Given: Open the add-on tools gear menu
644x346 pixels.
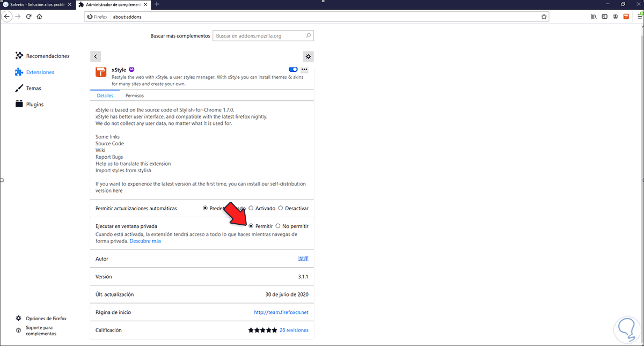Looking at the screenshot, I should coord(308,56).
